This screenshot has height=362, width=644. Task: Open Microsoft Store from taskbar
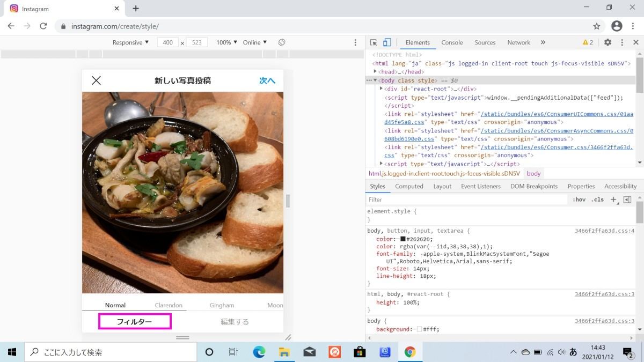(360, 352)
